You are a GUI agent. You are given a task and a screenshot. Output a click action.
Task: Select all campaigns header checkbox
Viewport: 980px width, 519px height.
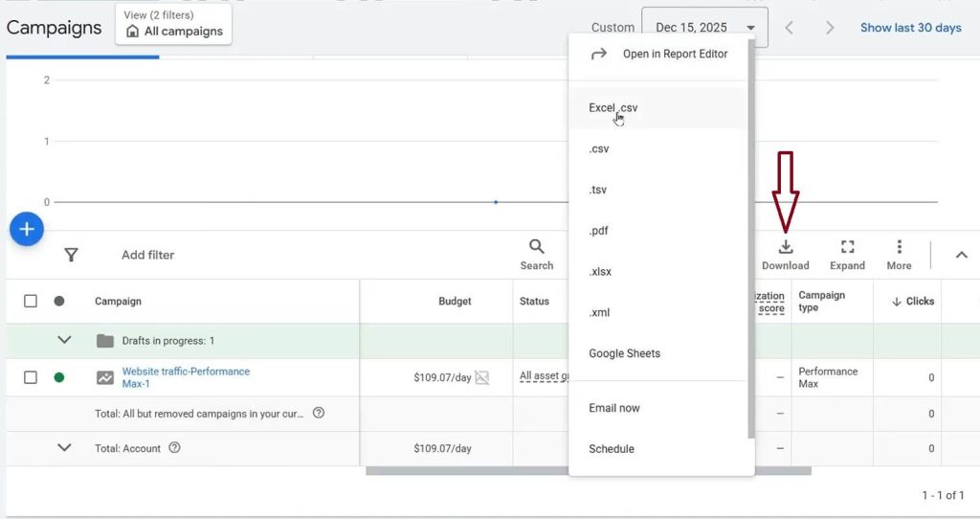point(30,301)
